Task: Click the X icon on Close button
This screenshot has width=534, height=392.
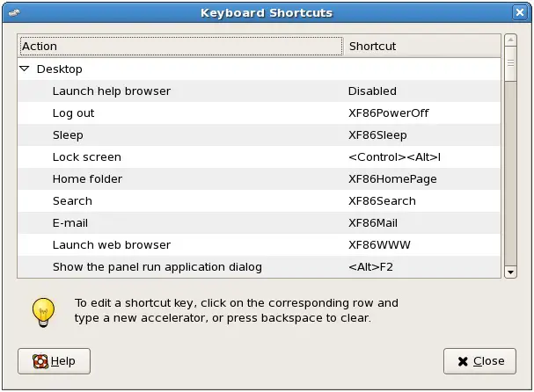Action: coord(462,361)
